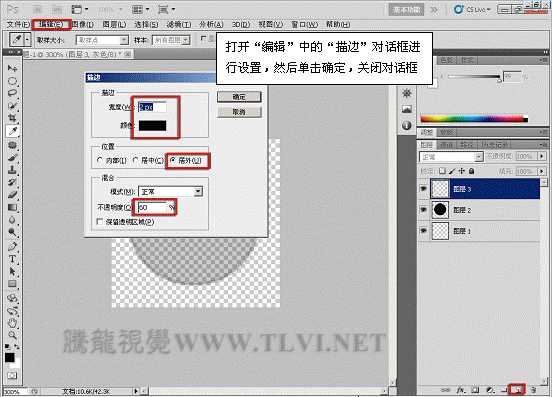Select the Move tool

coord(12,68)
